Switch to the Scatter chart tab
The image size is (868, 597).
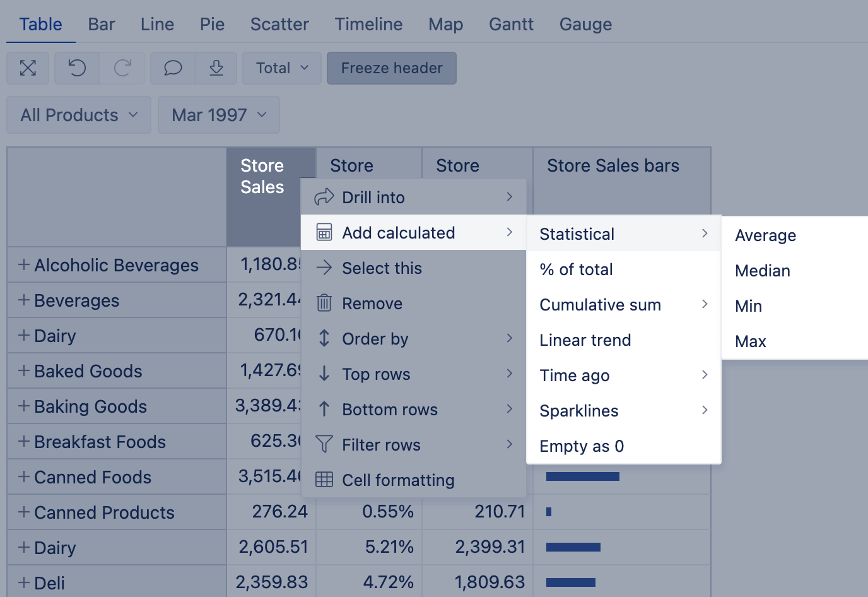tap(279, 24)
